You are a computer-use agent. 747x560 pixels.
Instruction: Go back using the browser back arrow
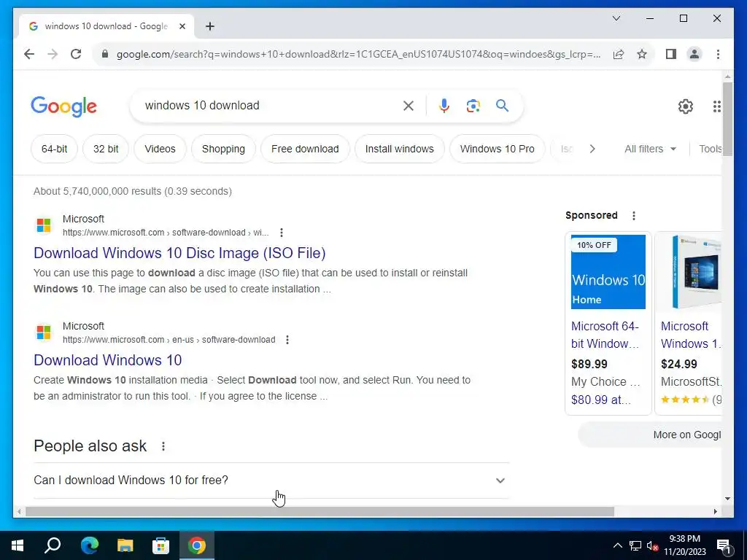(29, 54)
